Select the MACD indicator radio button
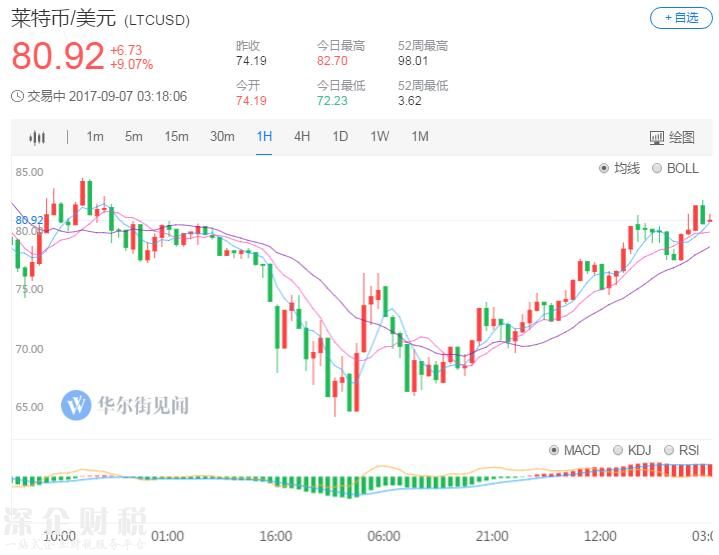719x555 pixels. pos(554,450)
